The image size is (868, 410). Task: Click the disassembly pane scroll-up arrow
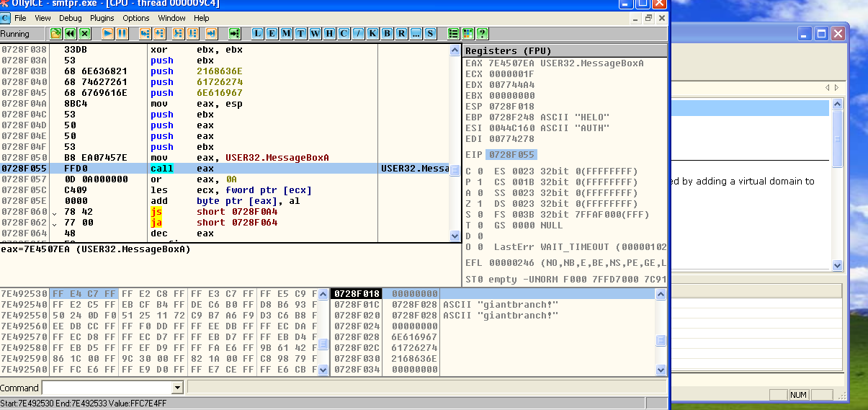click(x=455, y=50)
